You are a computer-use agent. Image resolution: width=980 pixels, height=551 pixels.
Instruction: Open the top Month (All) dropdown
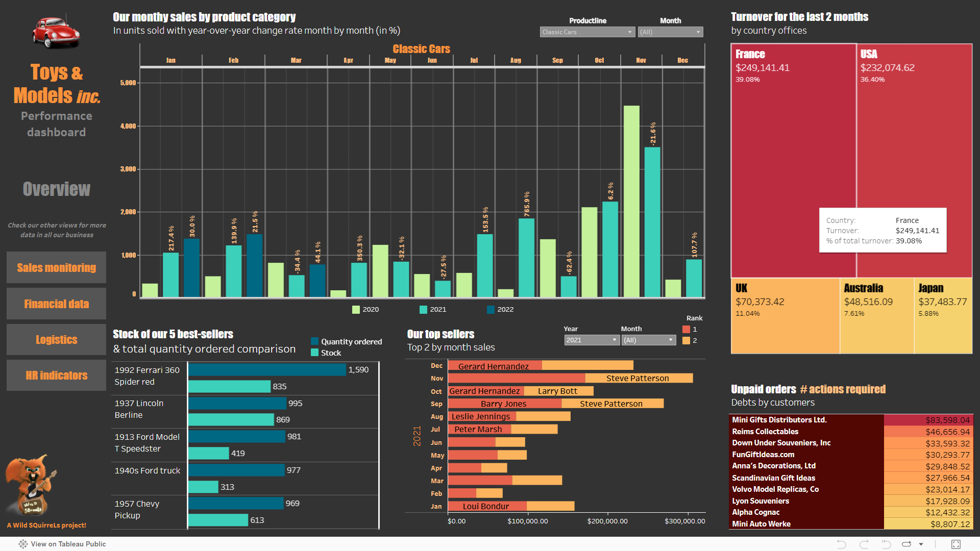click(x=670, y=32)
